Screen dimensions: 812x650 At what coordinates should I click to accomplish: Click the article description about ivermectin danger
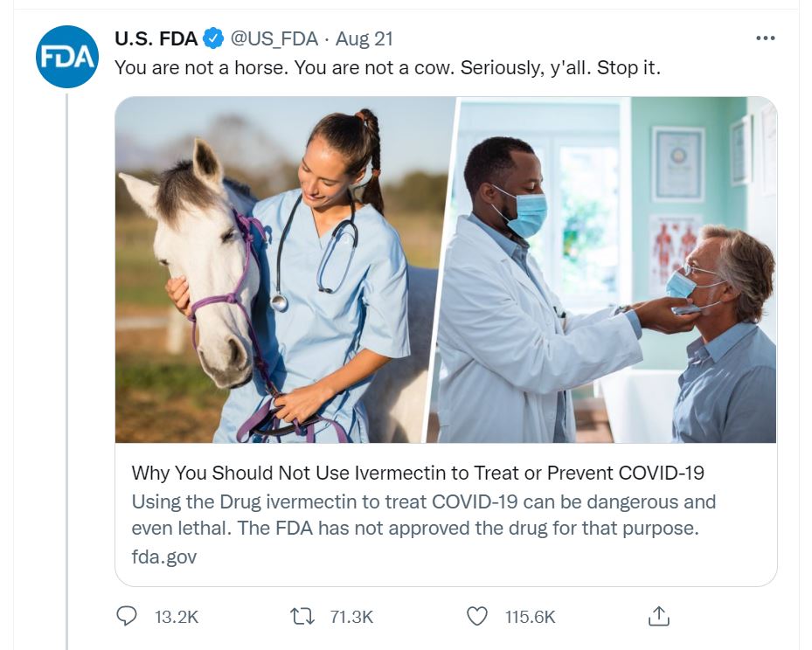pyautogui.click(x=424, y=515)
